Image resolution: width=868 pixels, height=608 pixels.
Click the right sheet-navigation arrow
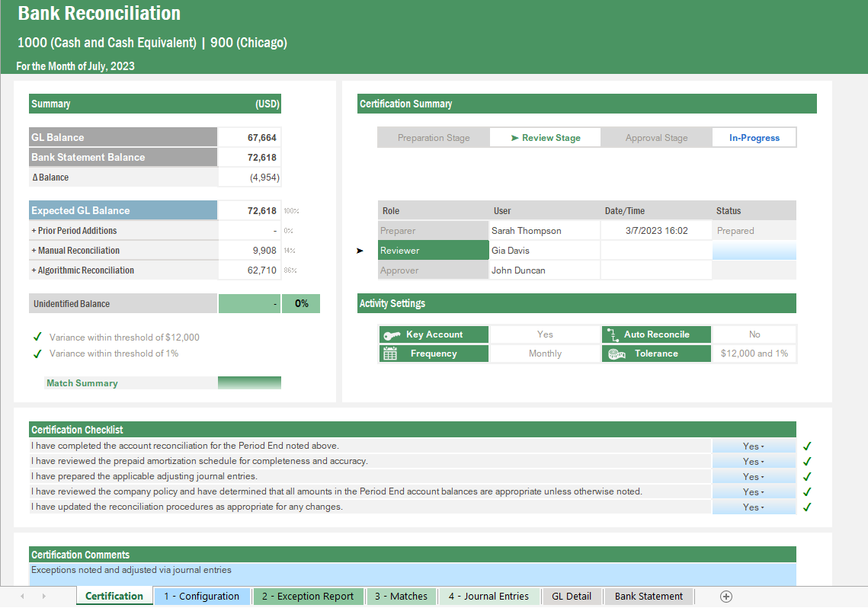[x=43, y=597]
